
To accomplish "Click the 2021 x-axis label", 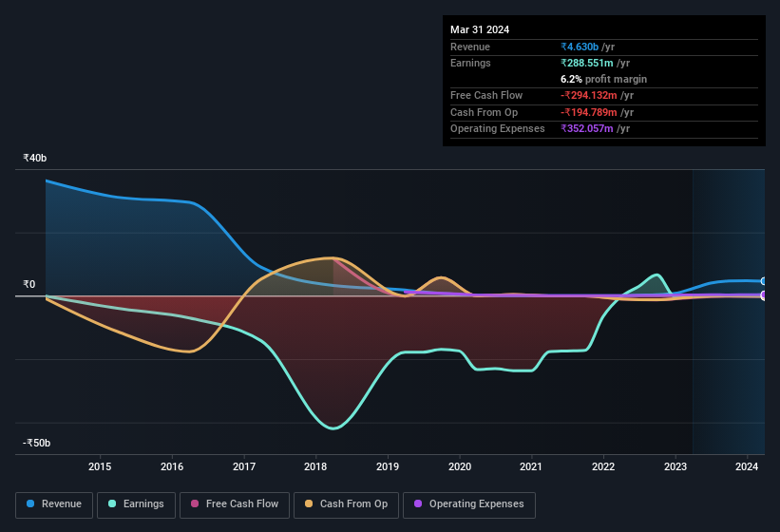I will [x=531, y=466].
